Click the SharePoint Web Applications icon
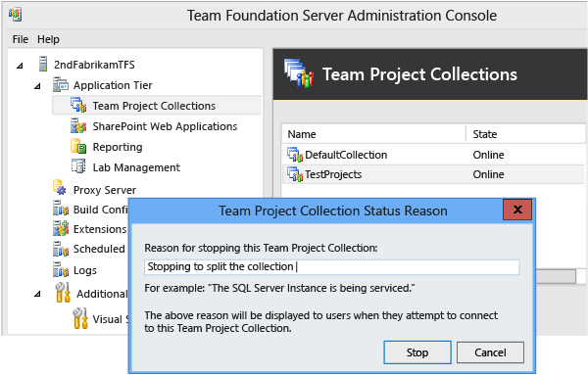This screenshot has height=375, width=588. 78,126
